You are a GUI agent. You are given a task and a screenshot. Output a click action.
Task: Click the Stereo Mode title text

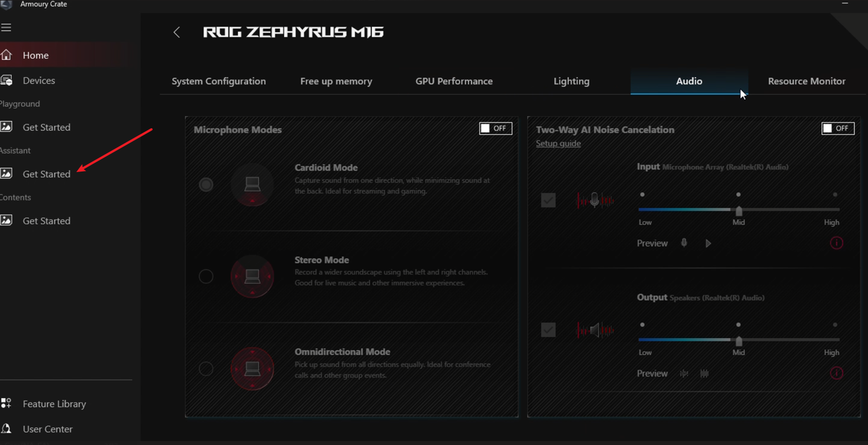[x=322, y=260]
